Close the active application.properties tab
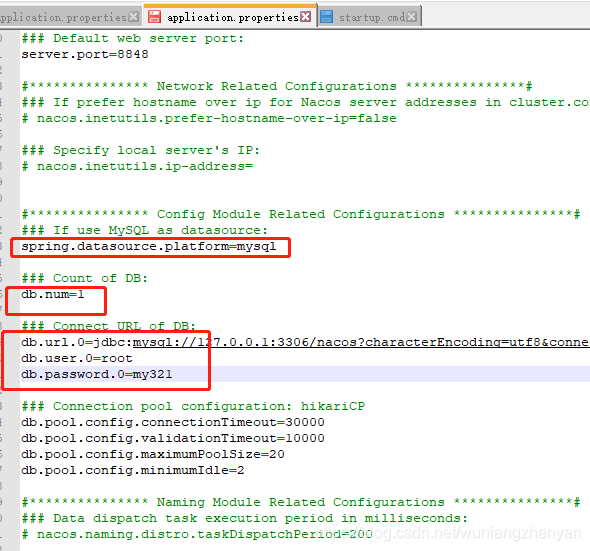 [x=306, y=17]
